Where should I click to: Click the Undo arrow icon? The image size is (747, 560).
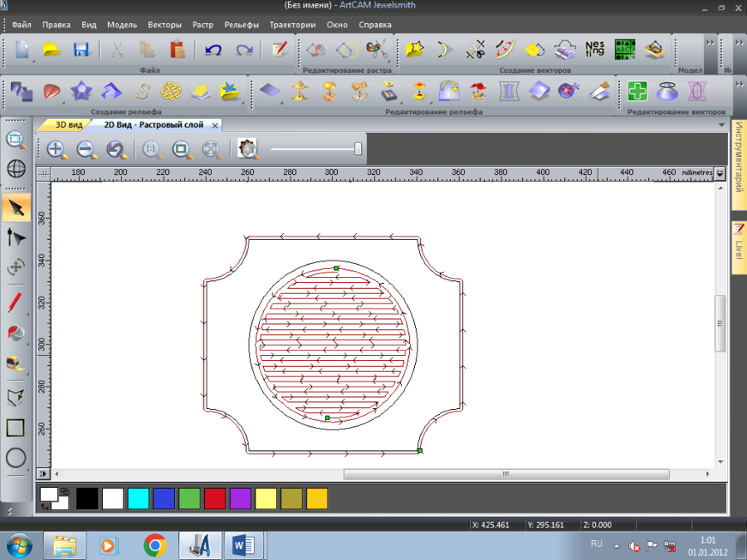click(x=213, y=50)
